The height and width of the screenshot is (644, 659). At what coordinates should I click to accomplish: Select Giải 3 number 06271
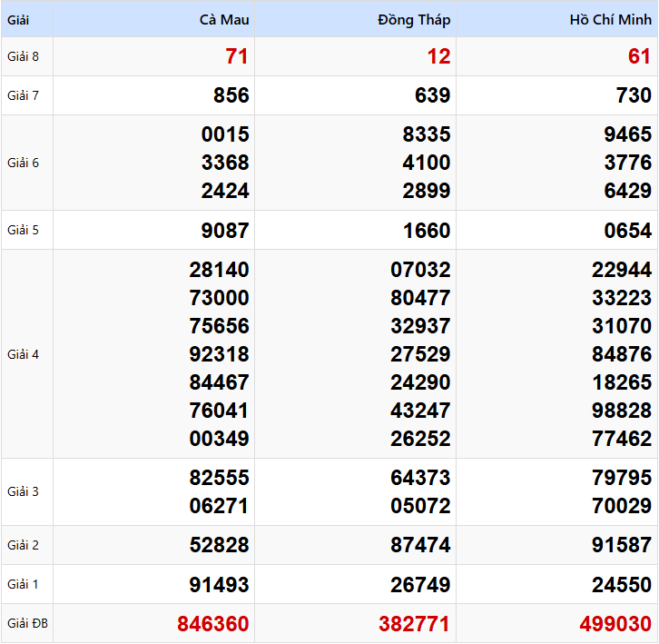(x=219, y=506)
